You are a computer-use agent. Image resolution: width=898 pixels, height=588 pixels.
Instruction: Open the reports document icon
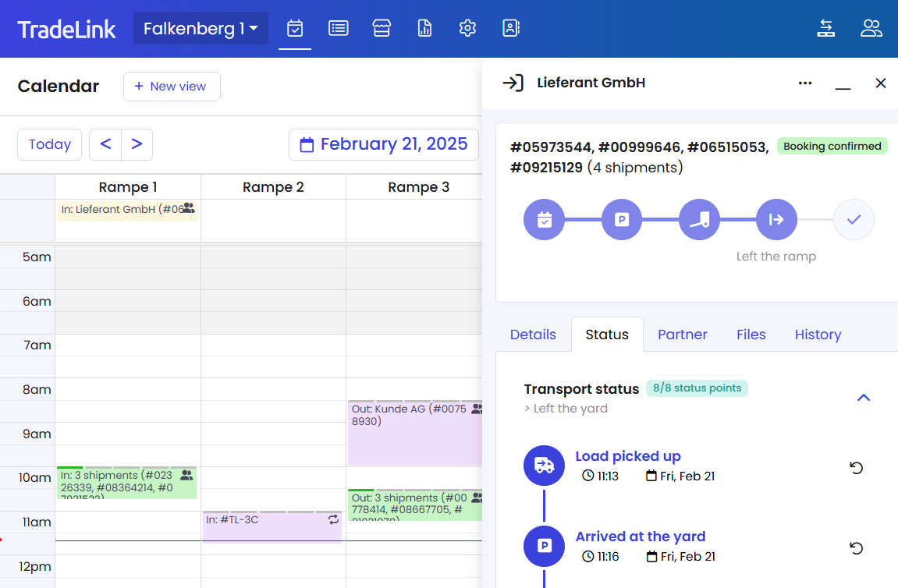pyautogui.click(x=424, y=29)
